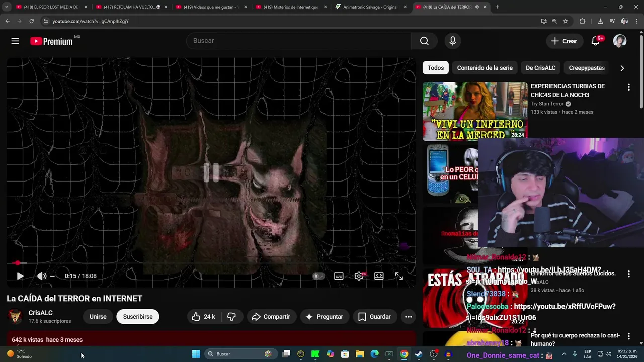This screenshot has height=362, width=644.
Task: Seek using the video progress bar
Action: pyautogui.click(x=211, y=263)
